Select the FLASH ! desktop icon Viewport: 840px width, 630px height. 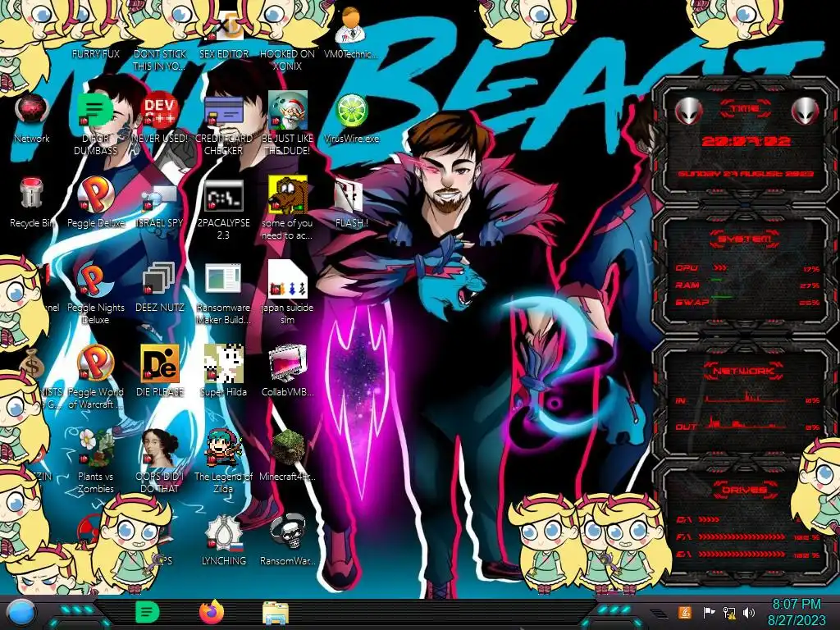[x=351, y=203]
